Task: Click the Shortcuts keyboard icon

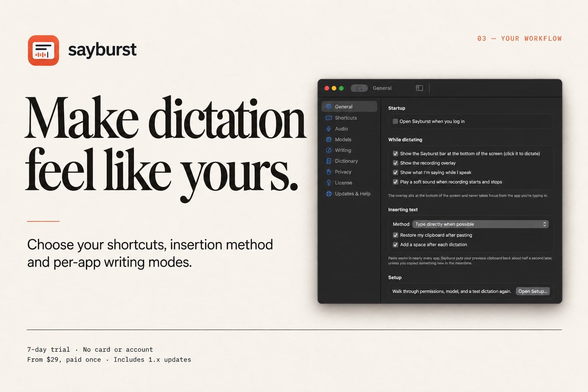Action: [x=328, y=118]
